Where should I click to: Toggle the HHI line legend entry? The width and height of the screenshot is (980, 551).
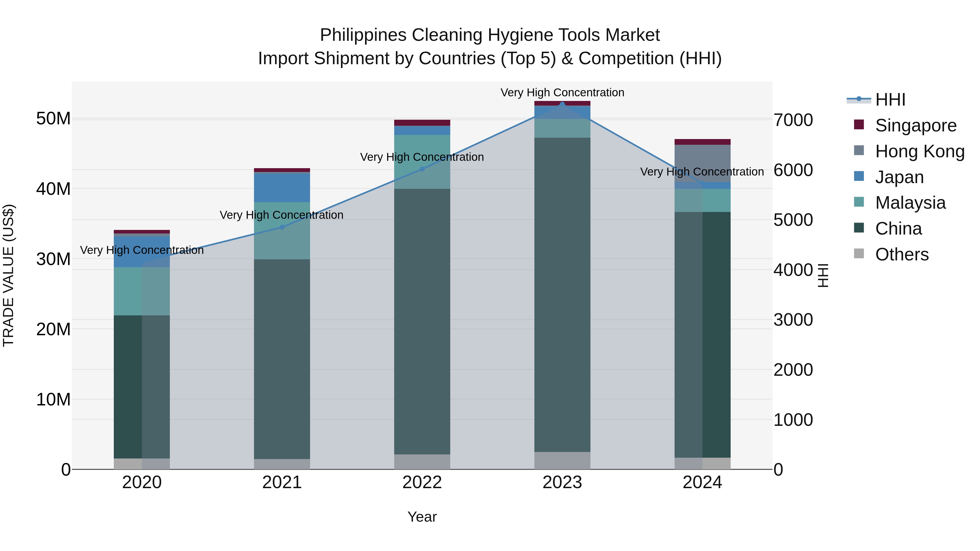pos(876,100)
